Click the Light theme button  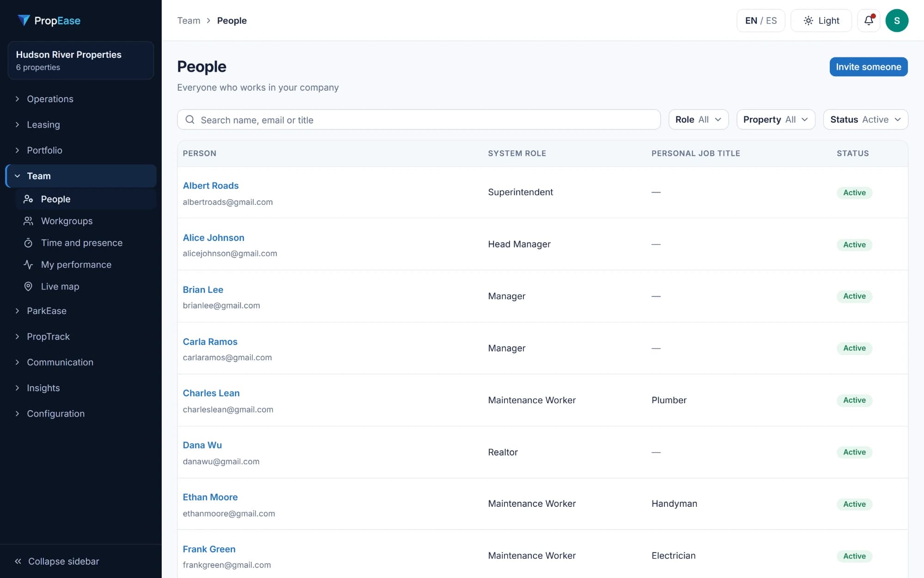click(821, 20)
